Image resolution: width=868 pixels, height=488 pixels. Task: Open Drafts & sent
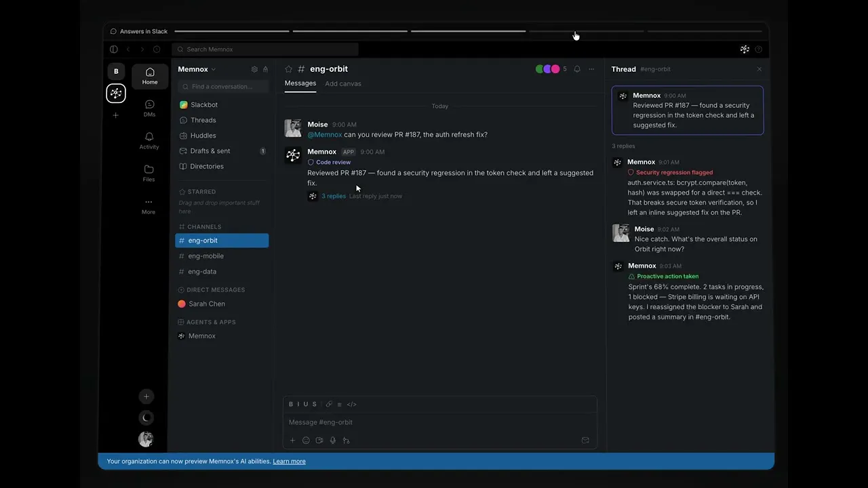click(222, 151)
